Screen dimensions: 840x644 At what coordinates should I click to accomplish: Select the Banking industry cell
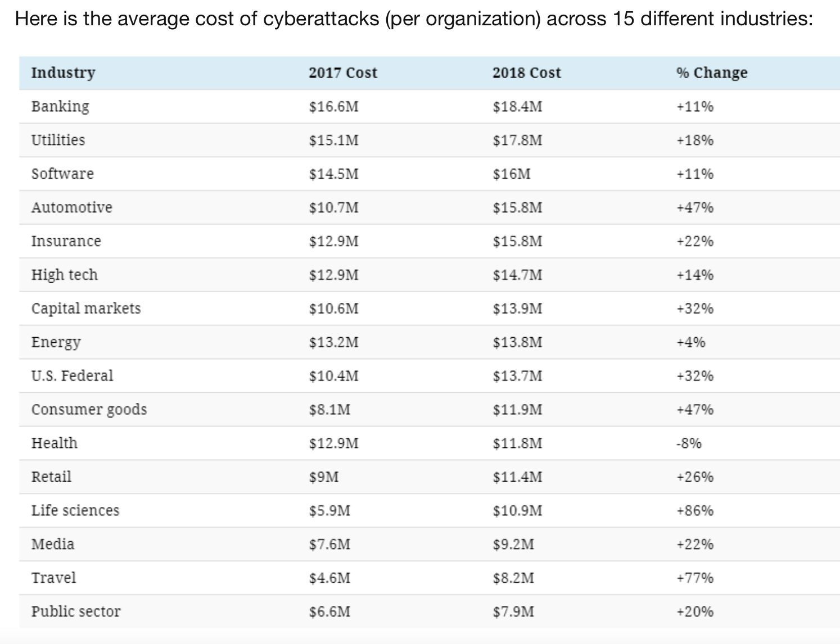(60, 106)
